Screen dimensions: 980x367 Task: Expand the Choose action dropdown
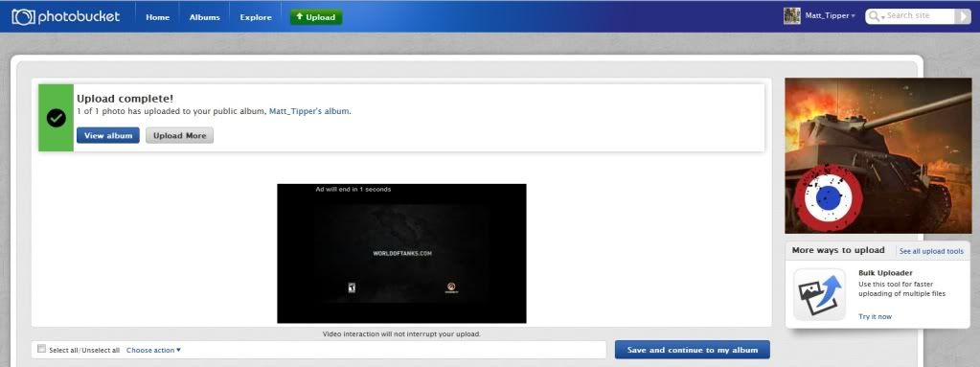tap(153, 350)
